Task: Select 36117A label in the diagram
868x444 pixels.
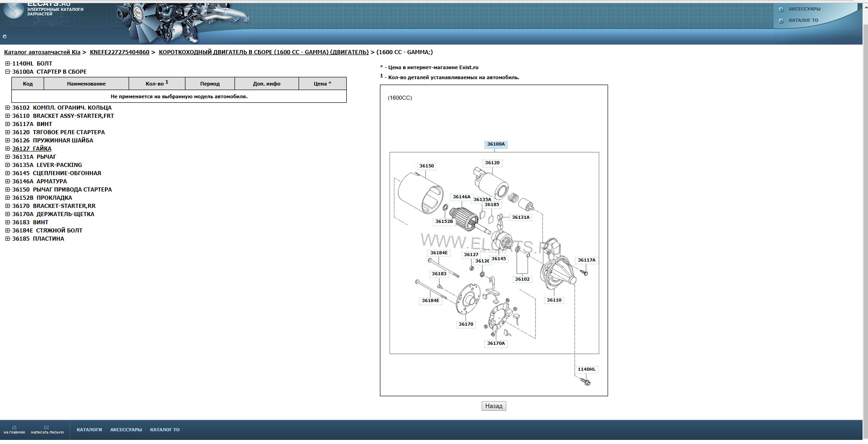Action: click(586, 260)
